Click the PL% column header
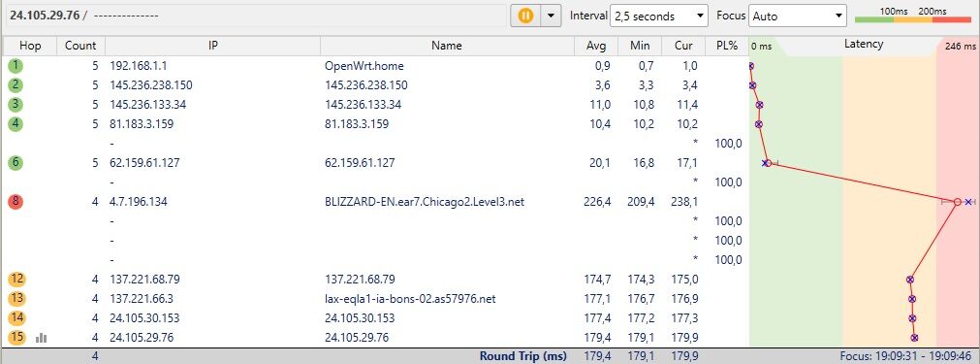This screenshot has width=980, height=364. [x=727, y=46]
